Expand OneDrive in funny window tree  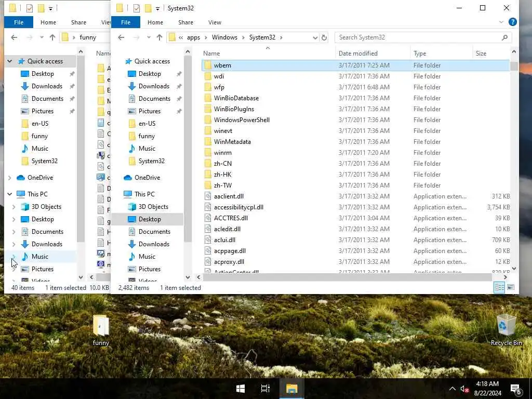pos(9,178)
